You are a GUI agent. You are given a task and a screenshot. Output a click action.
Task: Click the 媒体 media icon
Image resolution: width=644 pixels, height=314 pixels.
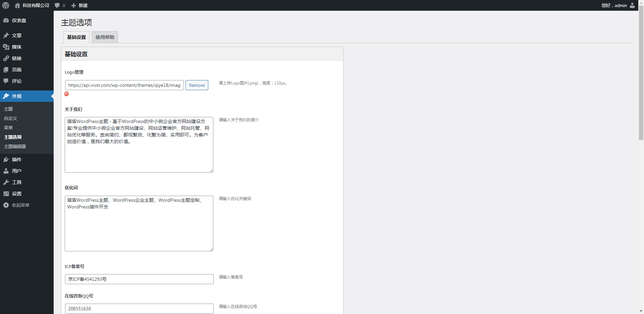[6, 47]
